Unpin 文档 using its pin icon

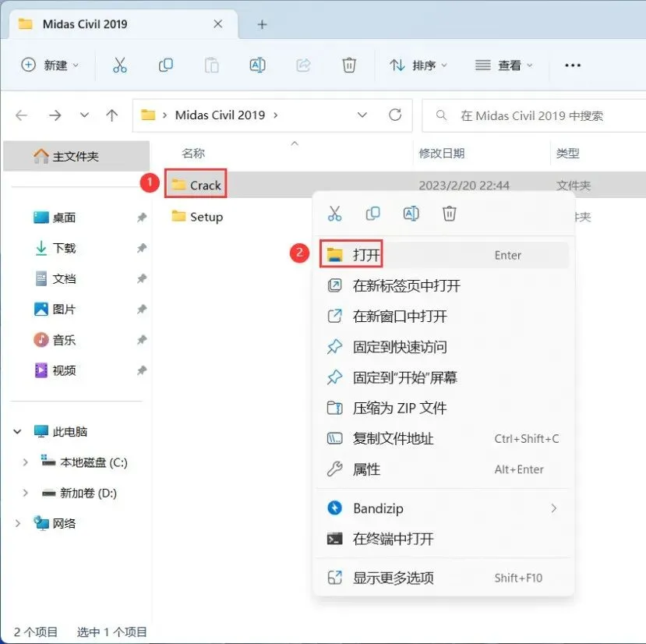pyautogui.click(x=142, y=278)
